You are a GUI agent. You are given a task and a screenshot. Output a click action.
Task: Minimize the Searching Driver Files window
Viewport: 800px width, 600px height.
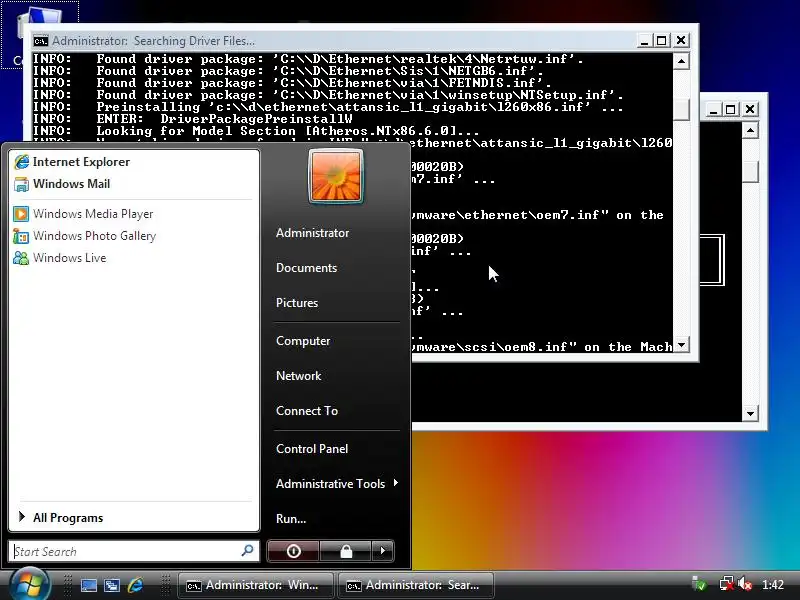(644, 40)
